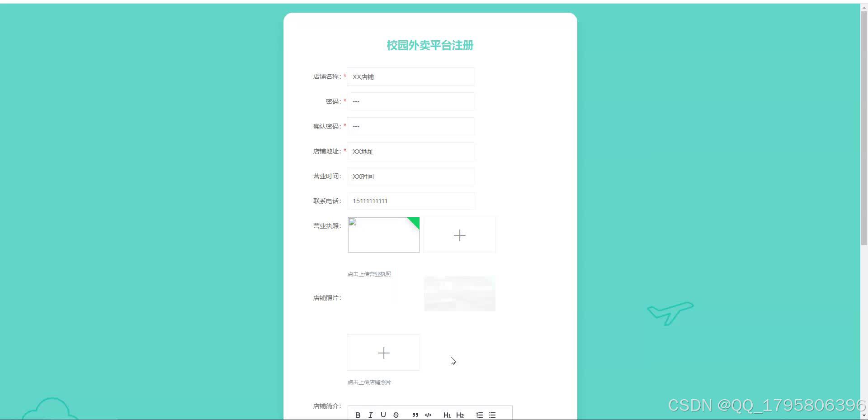This screenshot has width=868, height=420.
Task: Create a bullet list in the description editor
Action: (x=492, y=415)
